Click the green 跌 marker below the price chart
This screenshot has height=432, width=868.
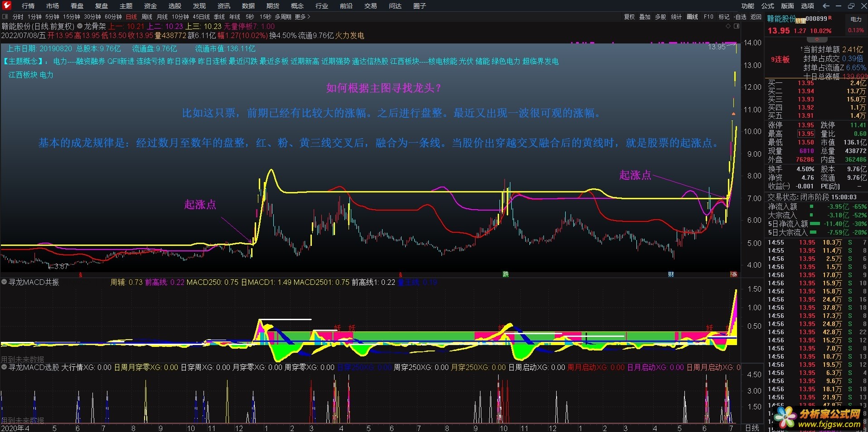point(505,274)
